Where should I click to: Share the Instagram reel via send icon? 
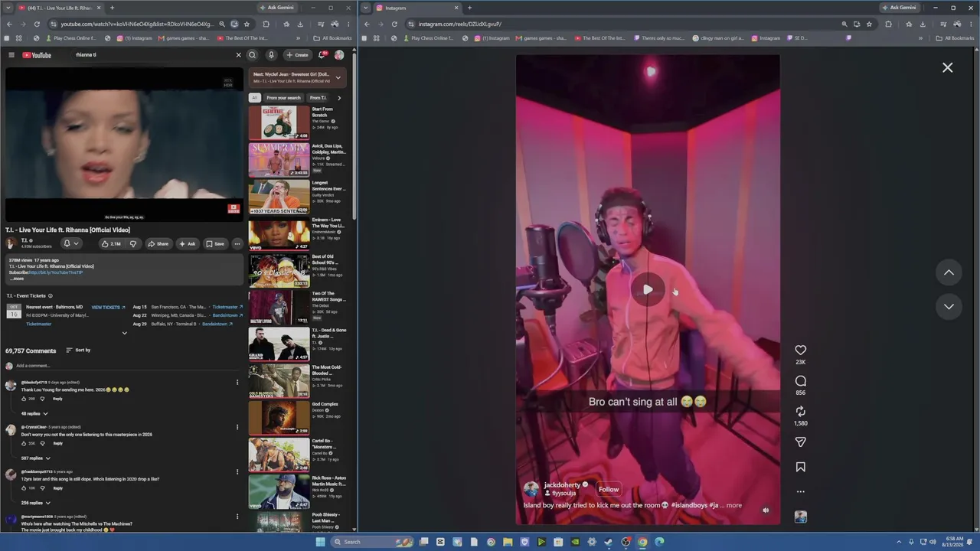coord(801,442)
